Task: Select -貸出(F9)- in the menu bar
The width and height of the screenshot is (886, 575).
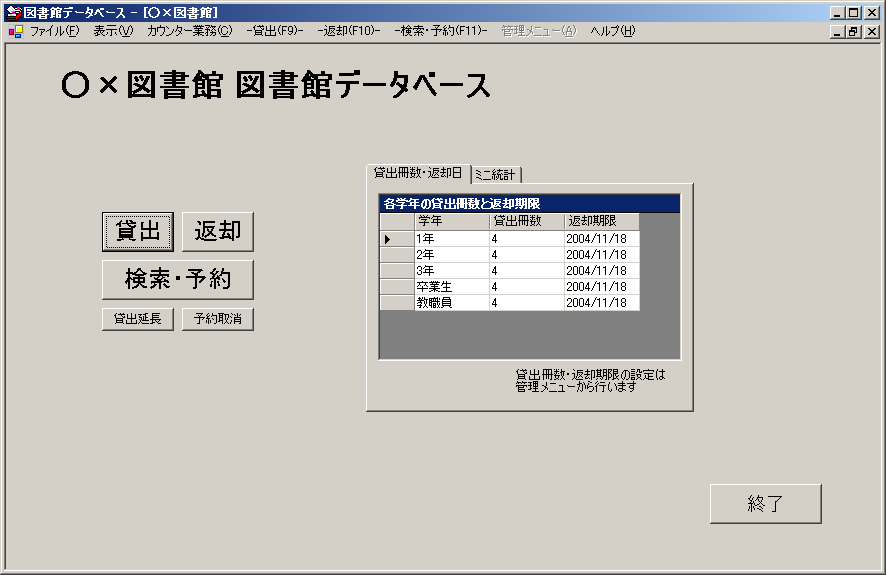Action: [x=275, y=31]
